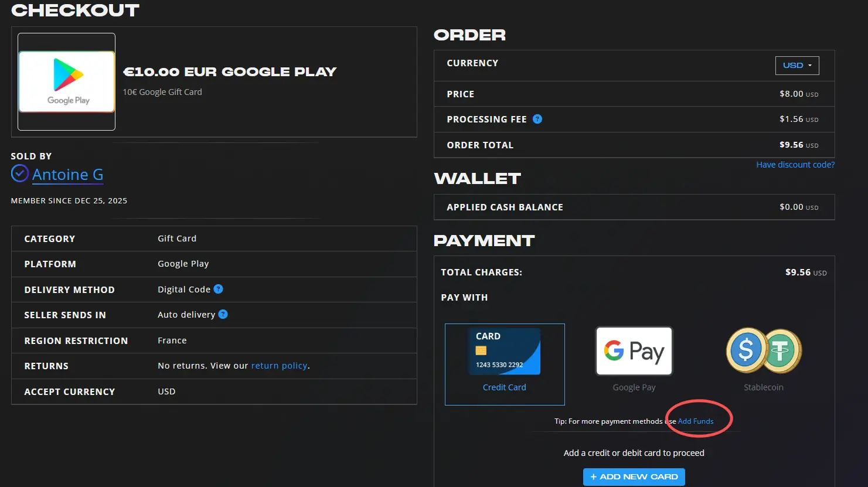Click the Digital Code info icon

219,289
